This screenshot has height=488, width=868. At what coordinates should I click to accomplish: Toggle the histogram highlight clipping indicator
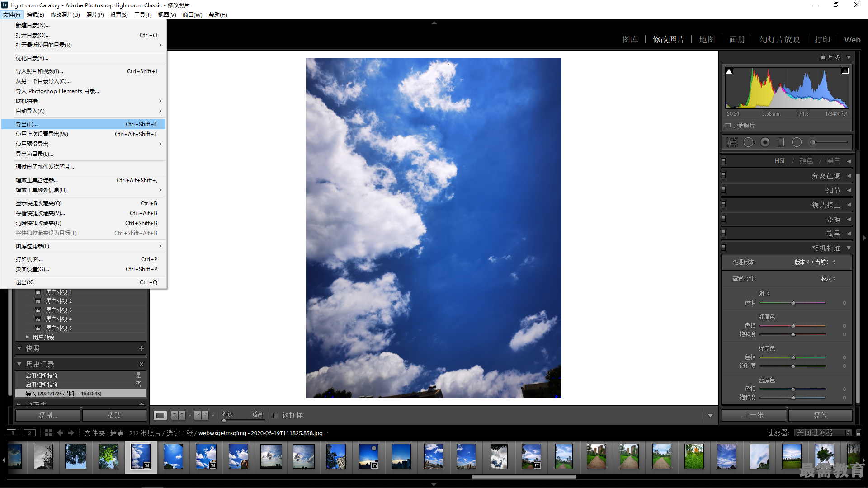click(x=845, y=71)
